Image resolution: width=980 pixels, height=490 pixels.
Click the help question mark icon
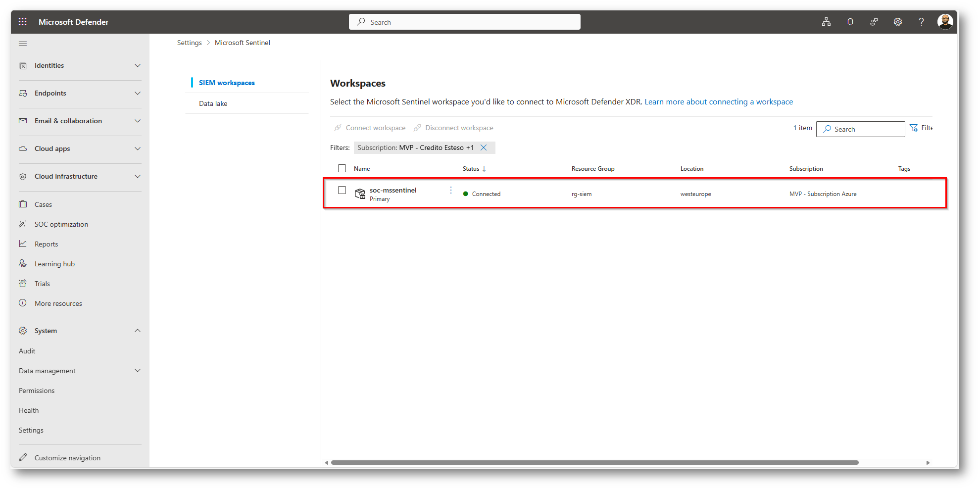(x=921, y=22)
